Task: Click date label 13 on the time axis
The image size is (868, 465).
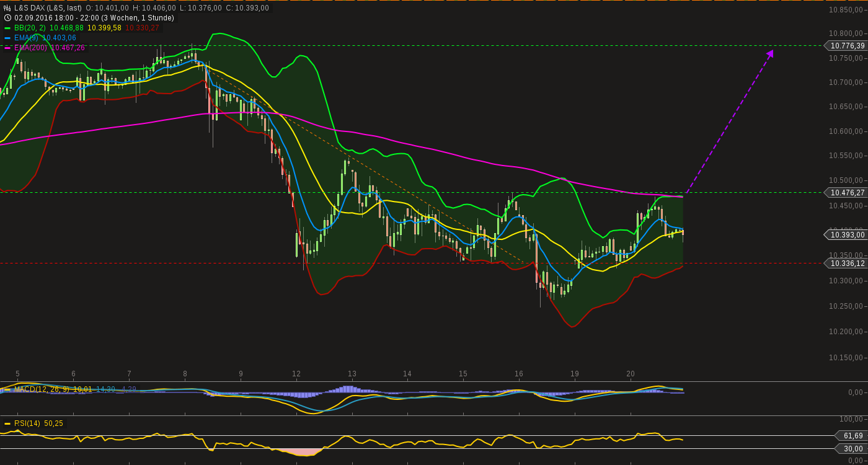Action: click(352, 374)
